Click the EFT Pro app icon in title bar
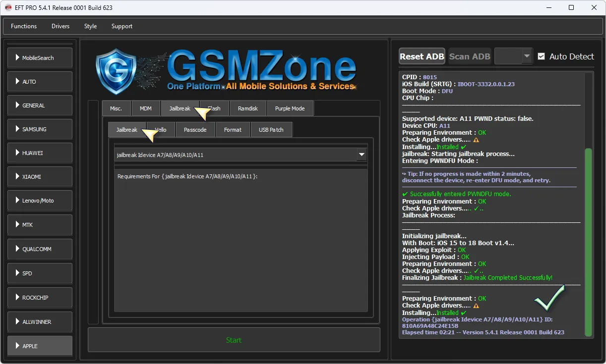 pyautogui.click(x=8, y=7)
